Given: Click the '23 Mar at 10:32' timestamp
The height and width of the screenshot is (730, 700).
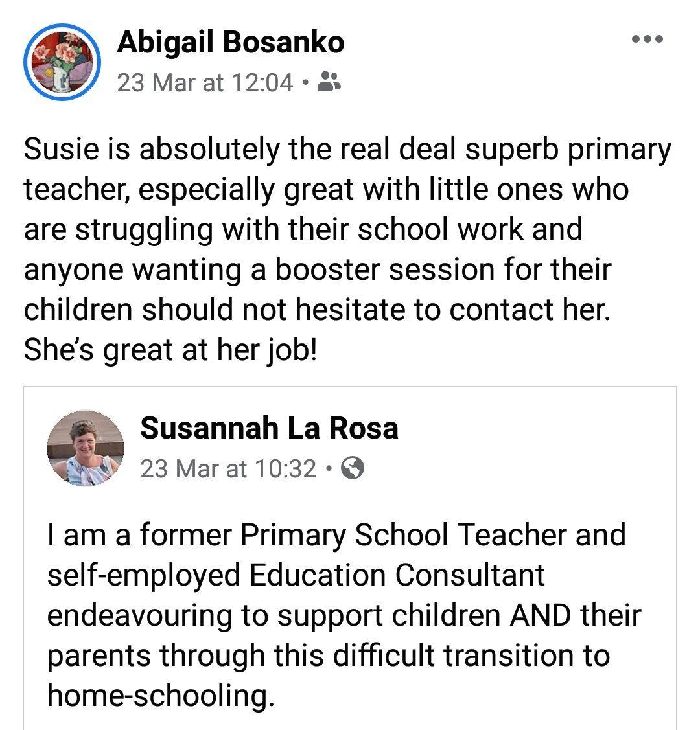Looking at the screenshot, I should (228, 468).
